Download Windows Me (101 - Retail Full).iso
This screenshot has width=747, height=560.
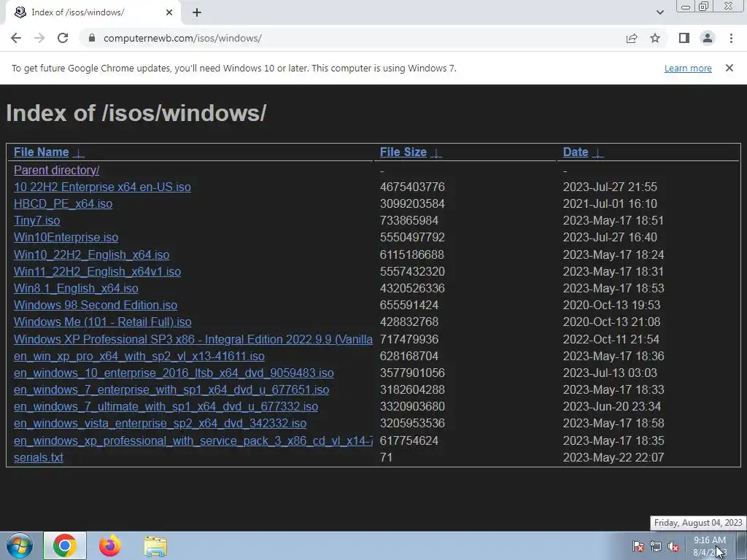[x=102, y=322]
